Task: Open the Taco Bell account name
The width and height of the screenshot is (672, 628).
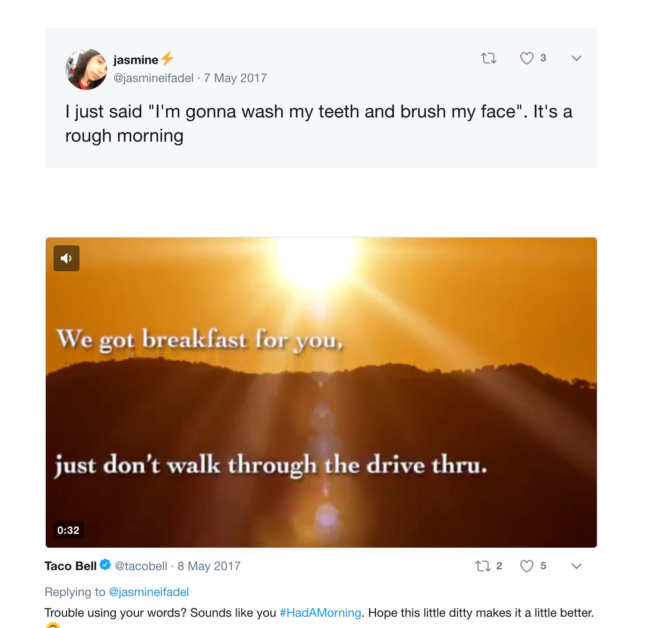Action: pos(70,566)
